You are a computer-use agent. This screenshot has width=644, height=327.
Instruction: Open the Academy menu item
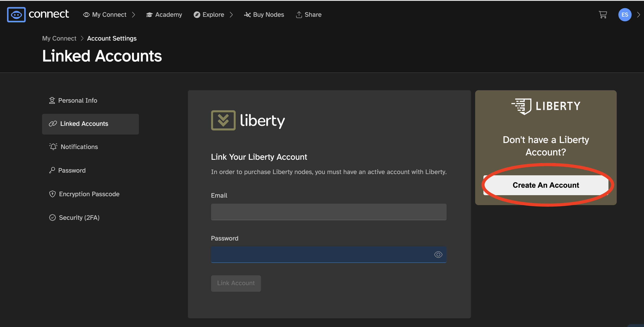pos(164,15)
